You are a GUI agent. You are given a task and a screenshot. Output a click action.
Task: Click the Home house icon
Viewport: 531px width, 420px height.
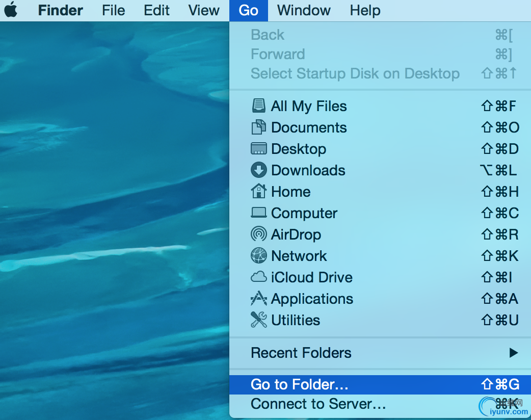point(259,191)
